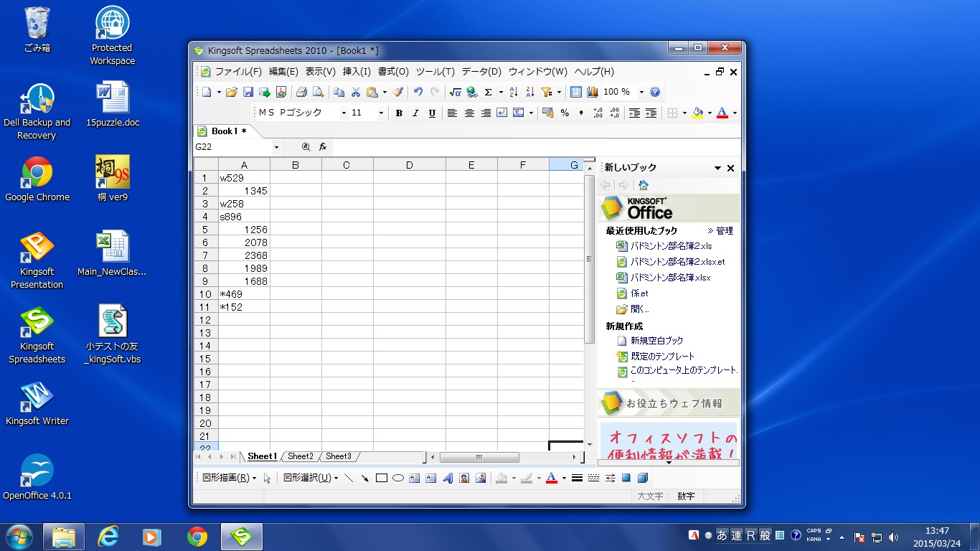Open the zoom percentage dropdown
This screenshot has width=980, height=551.
pos(641,92)
